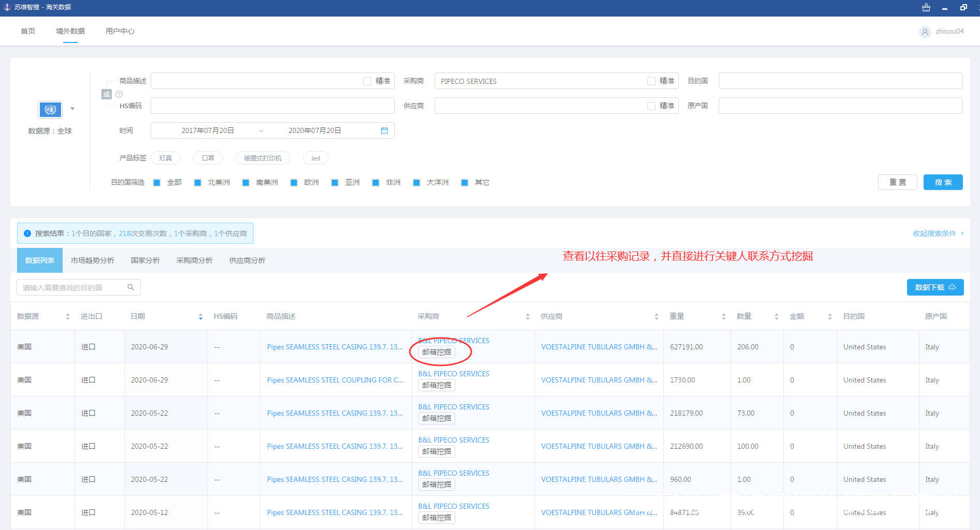This screenshot has width=980, height=530.
Task: Select the 口罩 product tag
Action: [208, 158]
